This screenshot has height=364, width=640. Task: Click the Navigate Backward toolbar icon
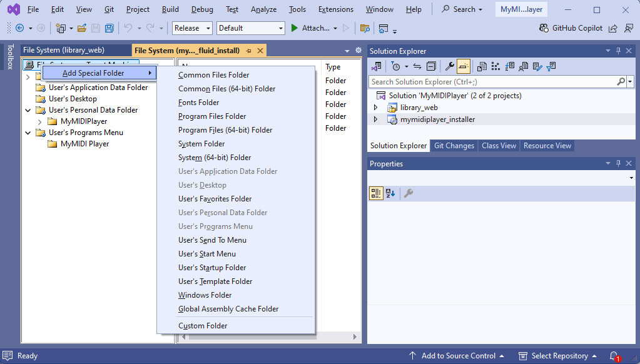[x=19, y=28]
